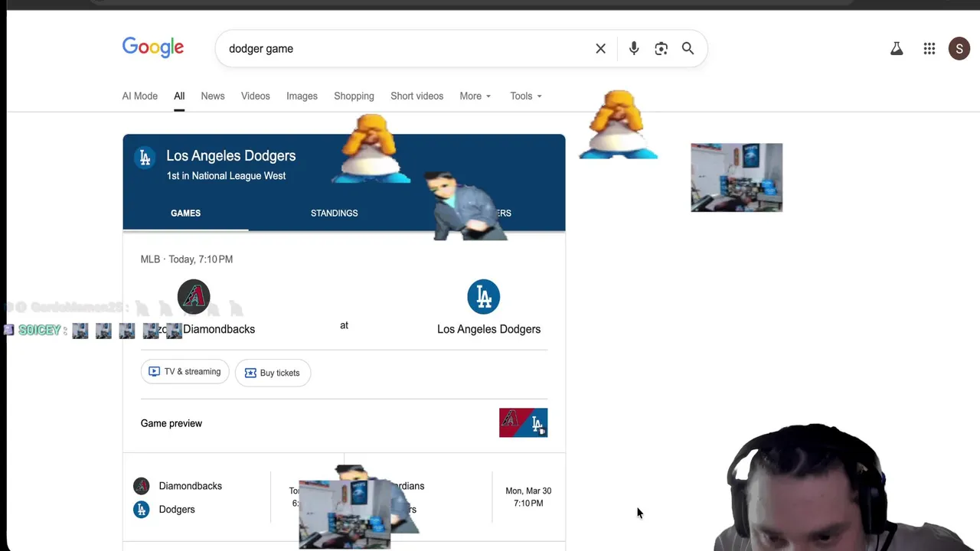Screen dimensions: 980x551
Task: Open the Short videos tab
Action: 416,96
